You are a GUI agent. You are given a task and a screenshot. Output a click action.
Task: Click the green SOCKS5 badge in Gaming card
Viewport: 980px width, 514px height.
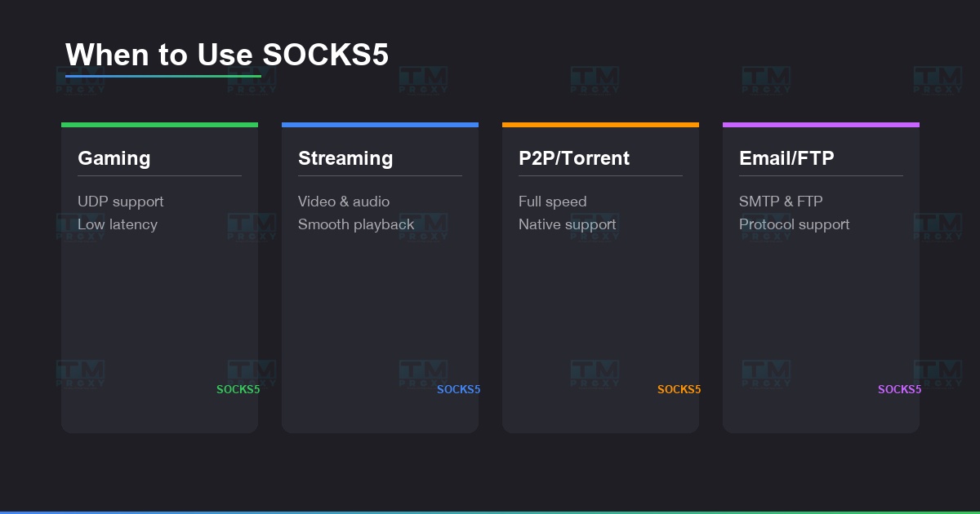coord(238,389)
